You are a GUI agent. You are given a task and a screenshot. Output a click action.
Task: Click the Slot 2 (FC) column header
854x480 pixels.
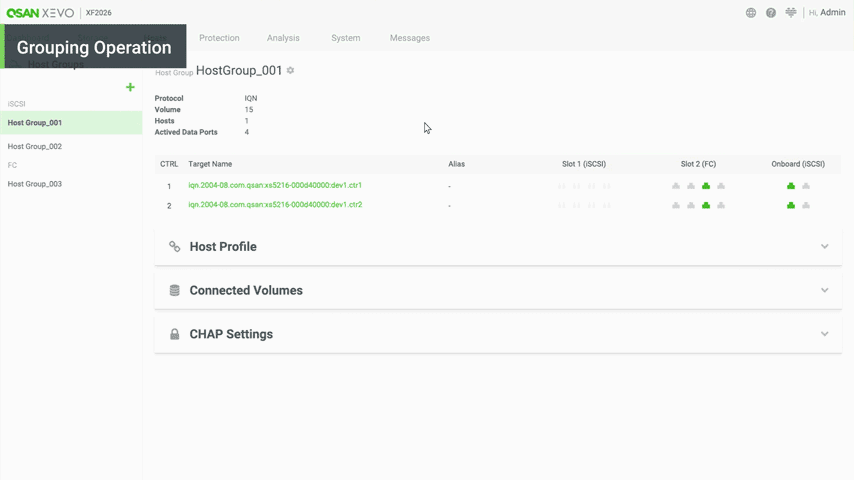click(x=698, y=164)
